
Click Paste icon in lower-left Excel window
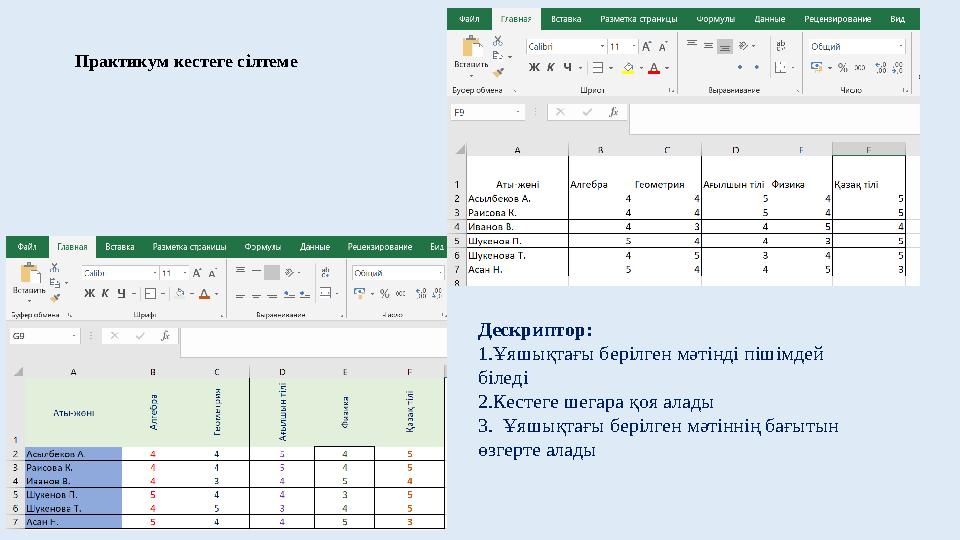click(x=29, y=274)
